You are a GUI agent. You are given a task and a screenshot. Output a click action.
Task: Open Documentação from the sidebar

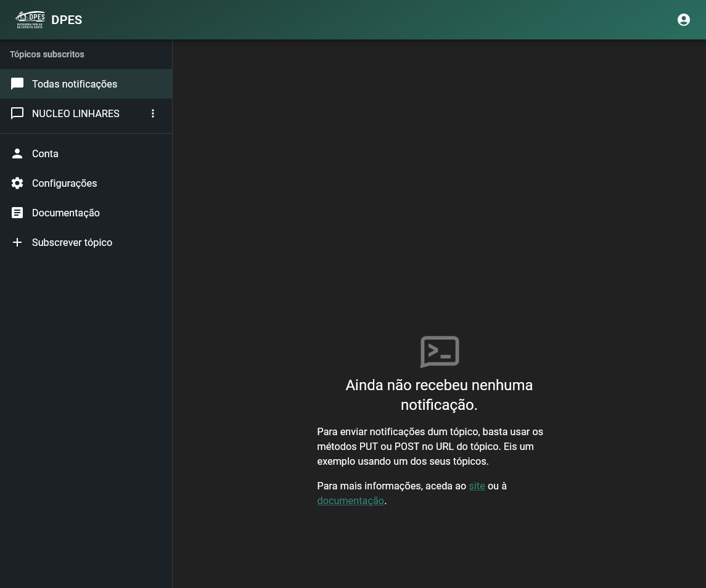pos(86,213)
